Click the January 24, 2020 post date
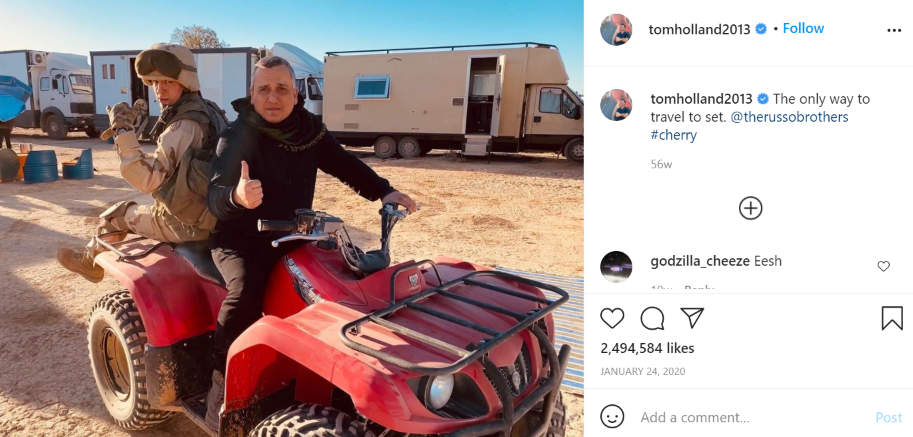The width and height of the screenshot is (913, 437). [643, 371]
